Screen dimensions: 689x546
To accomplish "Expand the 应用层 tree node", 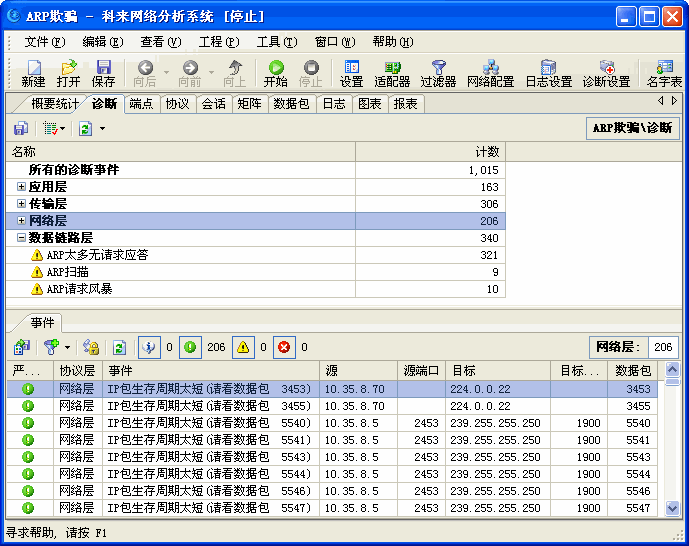I will (x=21, y=187).
